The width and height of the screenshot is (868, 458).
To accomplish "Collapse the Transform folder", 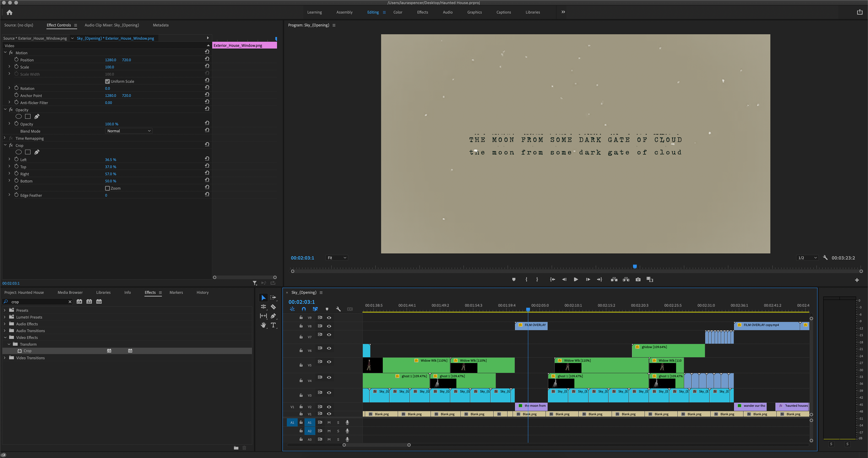I will 9,344.
